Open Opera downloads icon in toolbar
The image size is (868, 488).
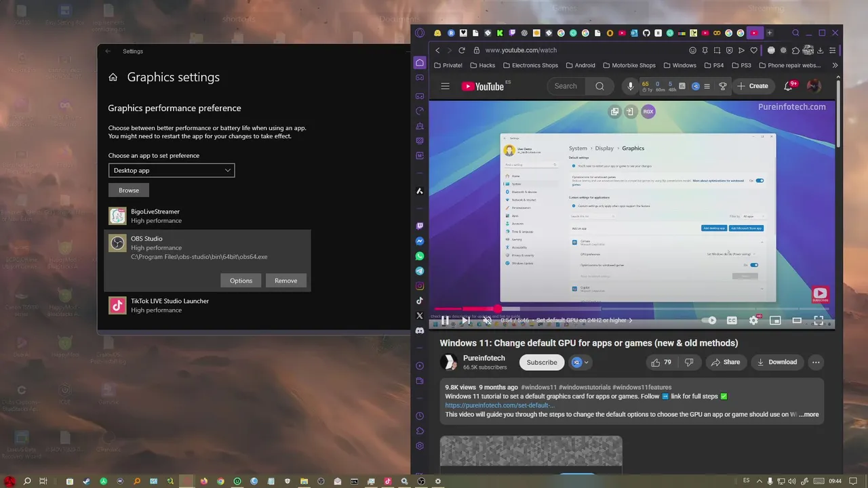(820, 50)
